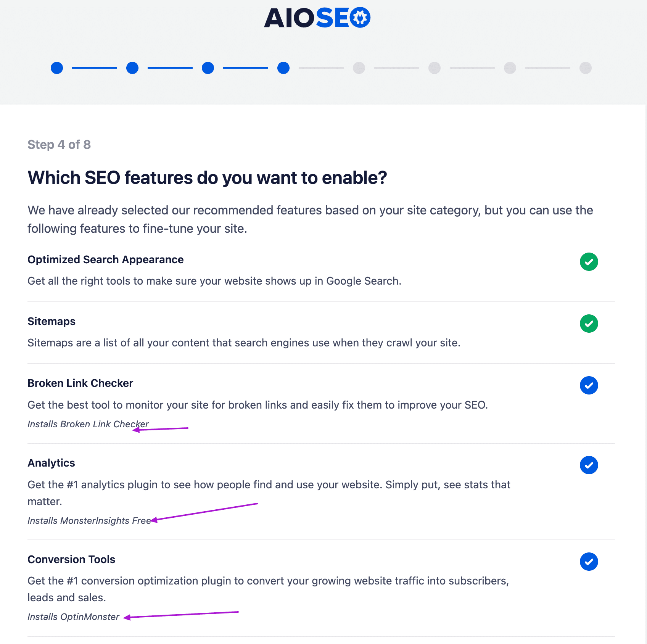
Task: Click the Installs MonsterInsights Free note
Action: coord(89,520)
